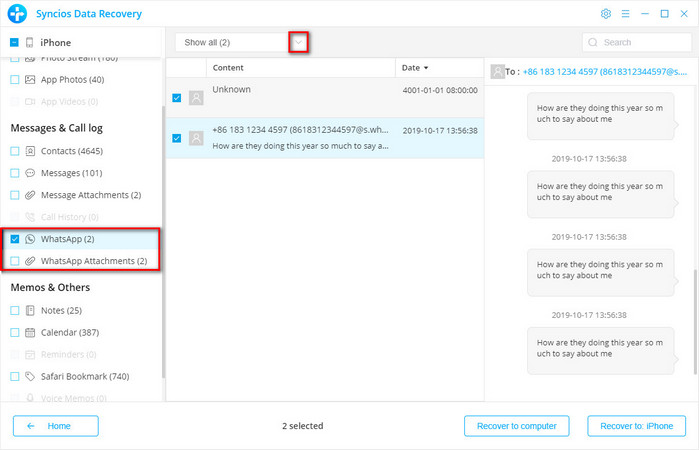This screenshot has height=450, width=699.
Task: Click the App Photos (40) label
Action: point(72,79)
